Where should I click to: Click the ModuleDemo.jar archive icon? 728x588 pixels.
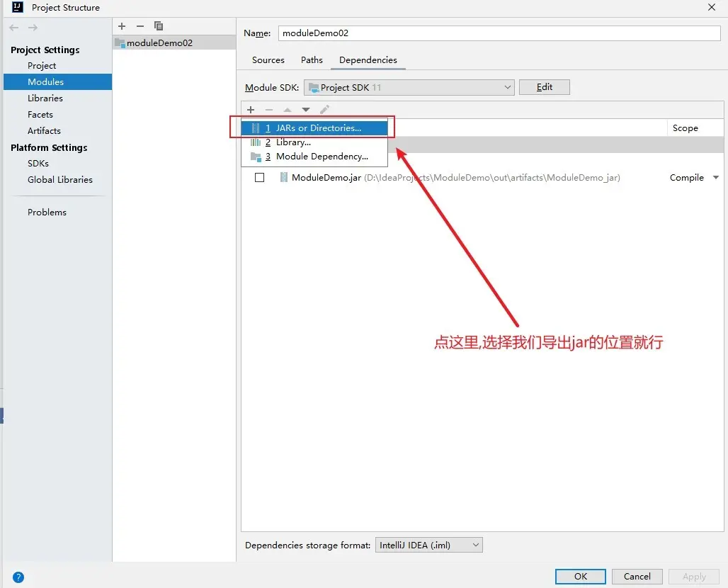(283, 177)
